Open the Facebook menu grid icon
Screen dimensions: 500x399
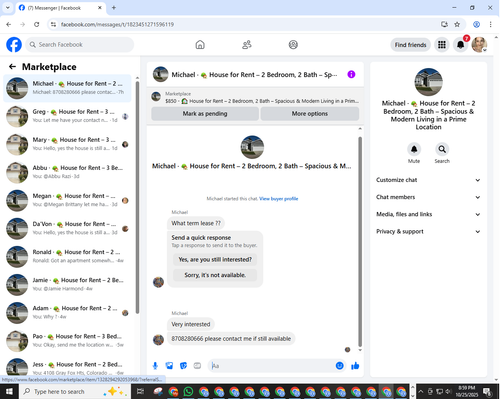442,45
